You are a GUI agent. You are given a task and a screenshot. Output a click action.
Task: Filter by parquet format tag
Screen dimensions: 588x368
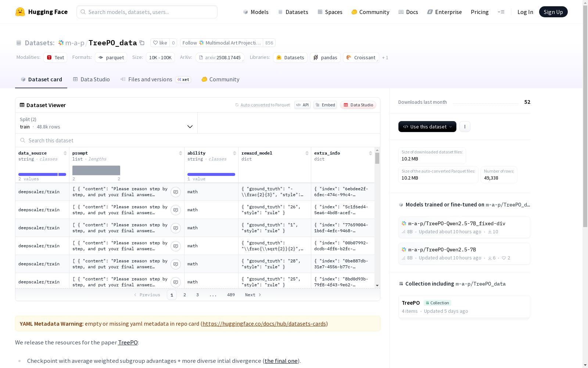(111, 57)
